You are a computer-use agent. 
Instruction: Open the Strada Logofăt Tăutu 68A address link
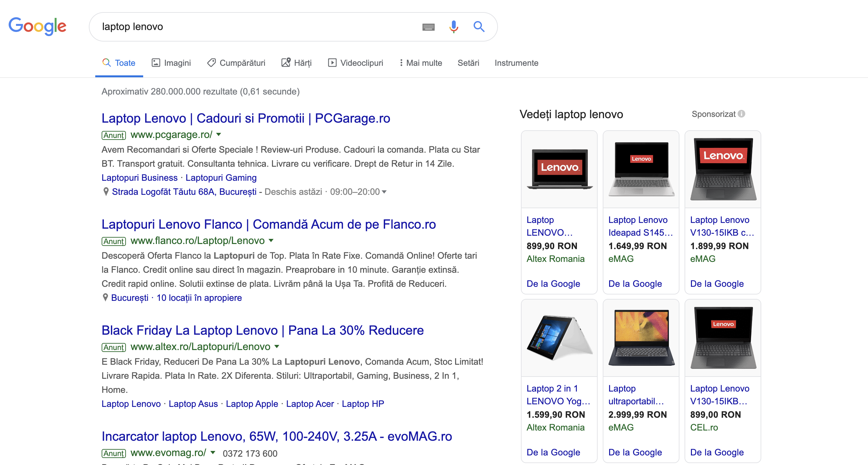(184, 192)
